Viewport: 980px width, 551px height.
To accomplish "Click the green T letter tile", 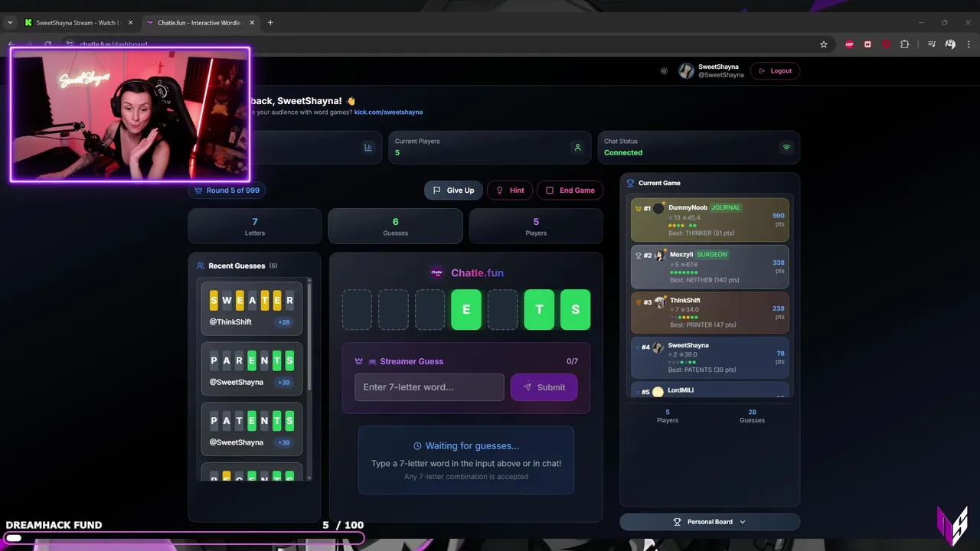I will (539, 309).
